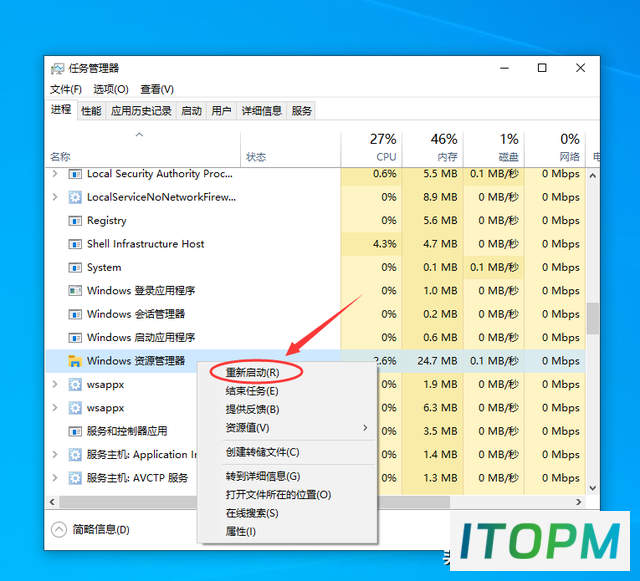Click the vertical scrollbar down arrow
The image size is (640, 581).
(x=593, y=488)
